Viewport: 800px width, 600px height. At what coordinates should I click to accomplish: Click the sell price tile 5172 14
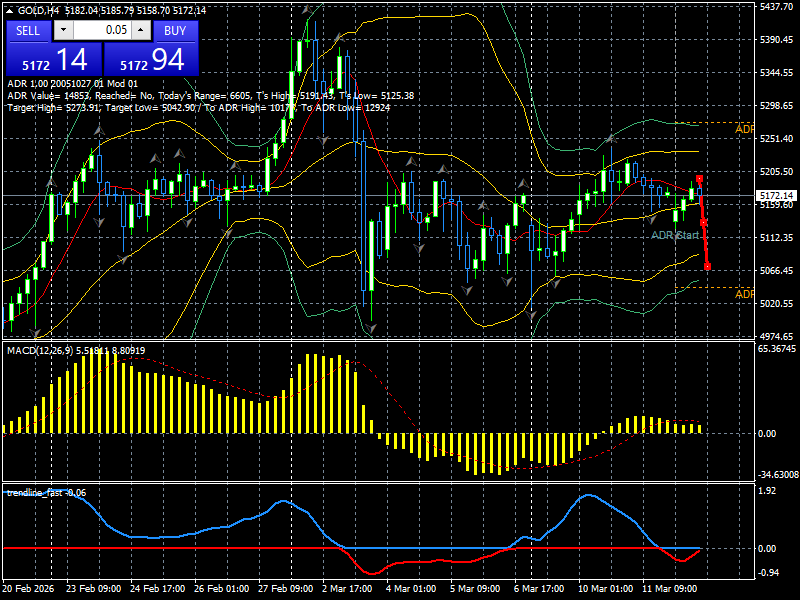(x=54, y=59)
